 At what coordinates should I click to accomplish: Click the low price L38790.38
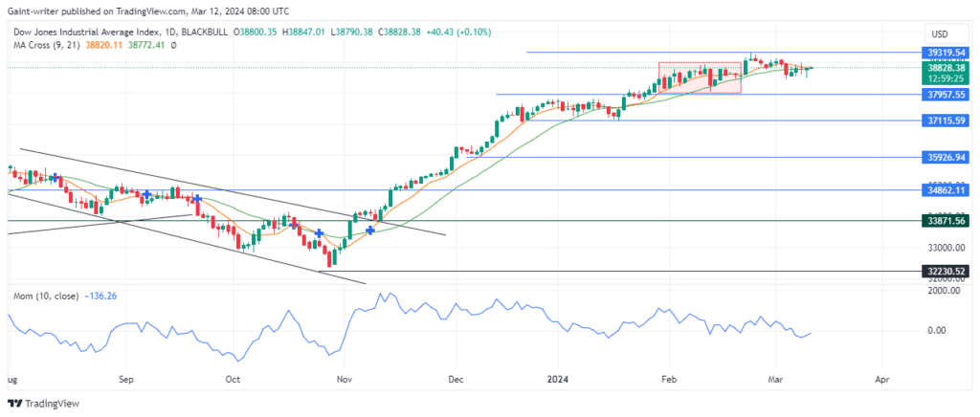tap(352, 32)
